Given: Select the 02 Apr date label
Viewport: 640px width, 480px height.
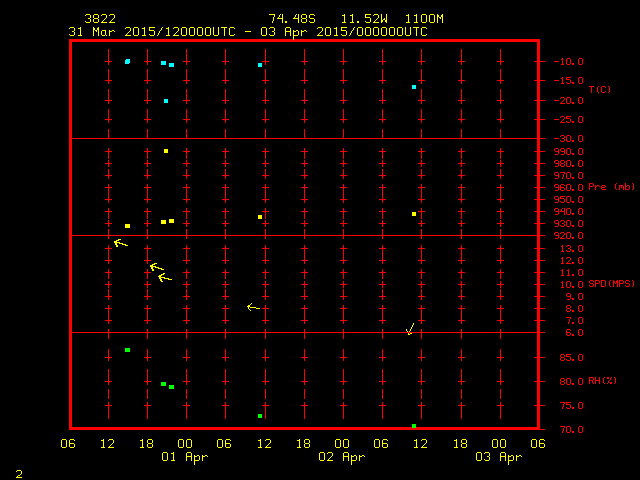Looking at the screenshot, I should pos(341,457).
